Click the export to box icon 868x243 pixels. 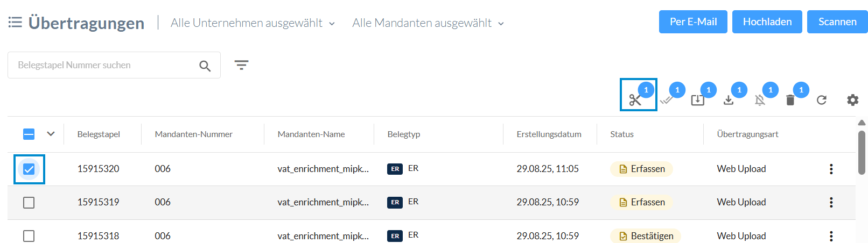(697, 100)
